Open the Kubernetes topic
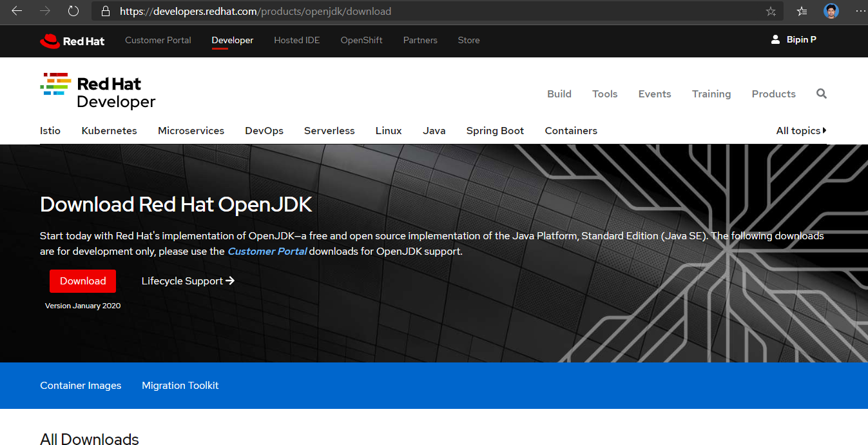868x445 pixels. click(109, 130)
